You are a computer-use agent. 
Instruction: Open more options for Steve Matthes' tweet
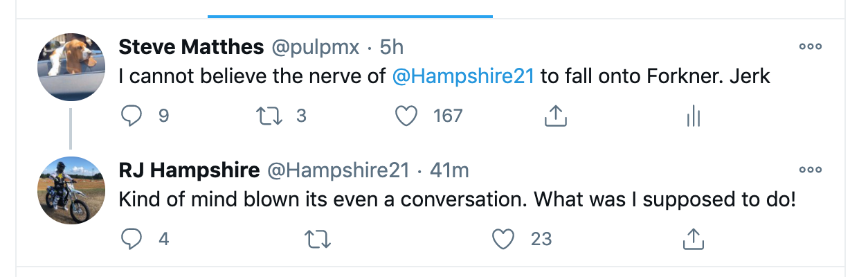[810, 47]
